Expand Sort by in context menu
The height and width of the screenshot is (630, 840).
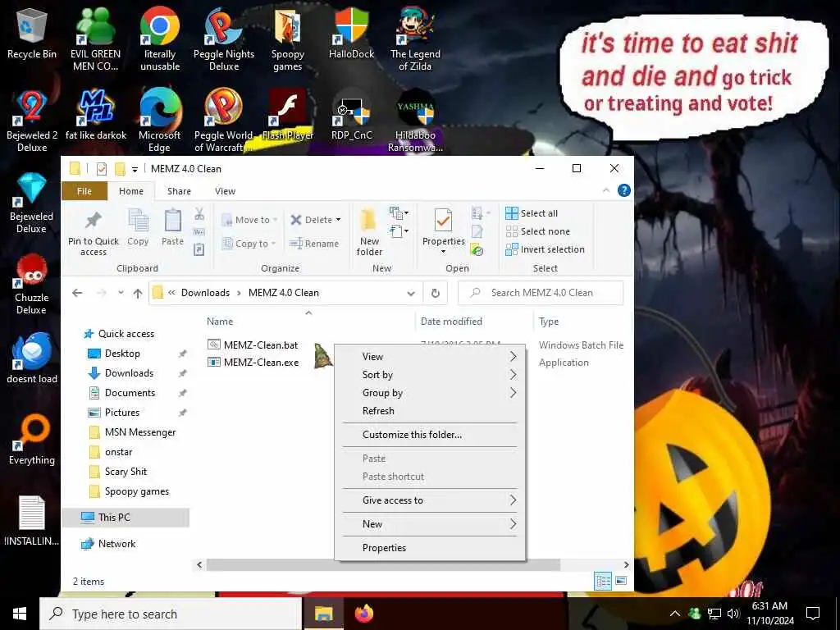click(430, 375)
